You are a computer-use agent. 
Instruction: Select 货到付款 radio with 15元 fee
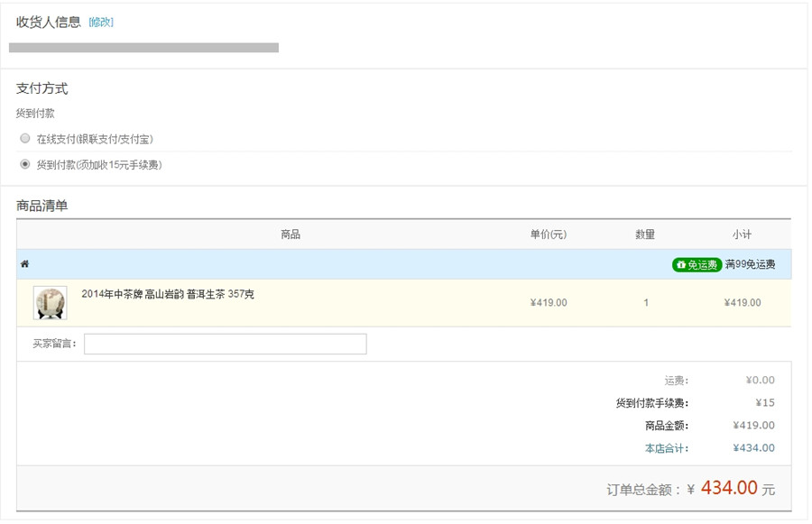pyautogui.click(x=25, y=164)
